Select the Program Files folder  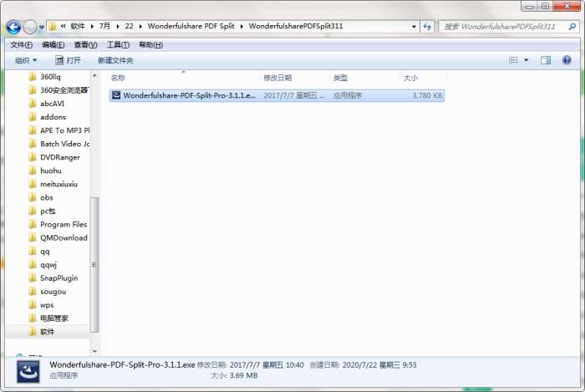pos(58,225)
